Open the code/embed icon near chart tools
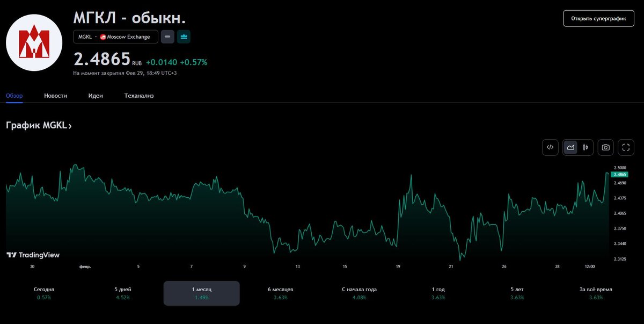This screenshot has width=644, height=324. [x=550, y=147]
